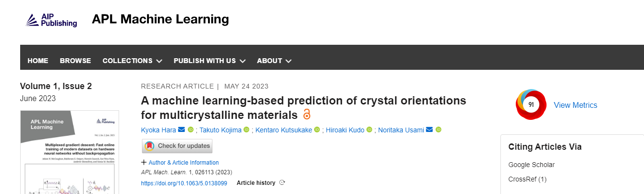644x194 pixels.
Task: Open Kyoka Hara's ORCID profile icon
Action: [x=191, y=129]
